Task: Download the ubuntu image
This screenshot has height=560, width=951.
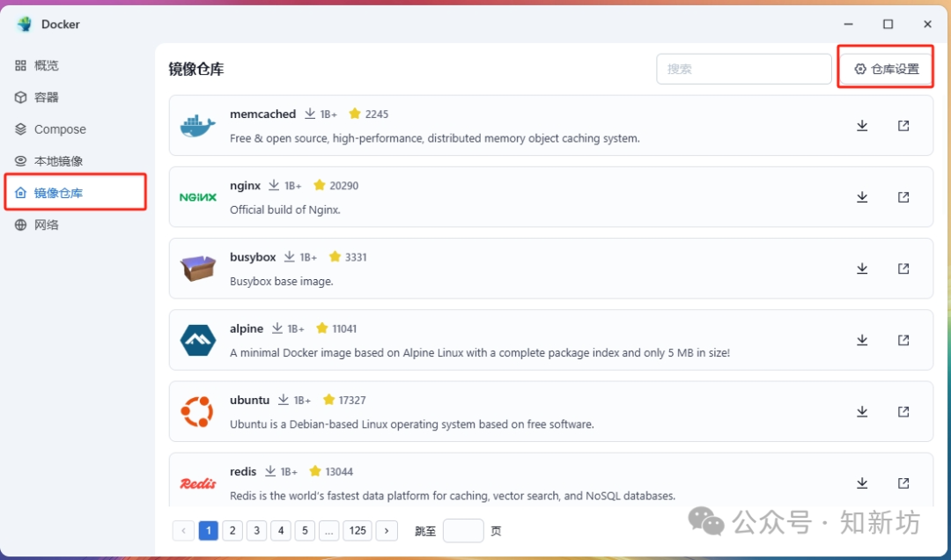Action: 862,412
